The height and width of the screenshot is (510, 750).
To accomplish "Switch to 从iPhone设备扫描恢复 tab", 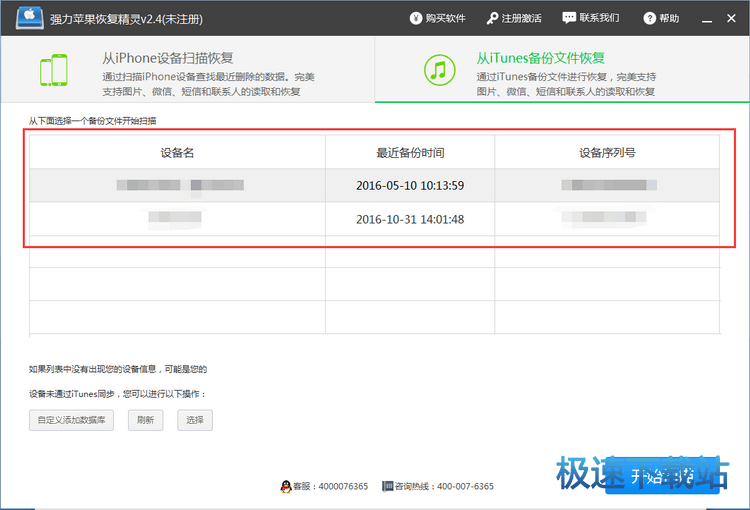I will [x=188, y=69].
